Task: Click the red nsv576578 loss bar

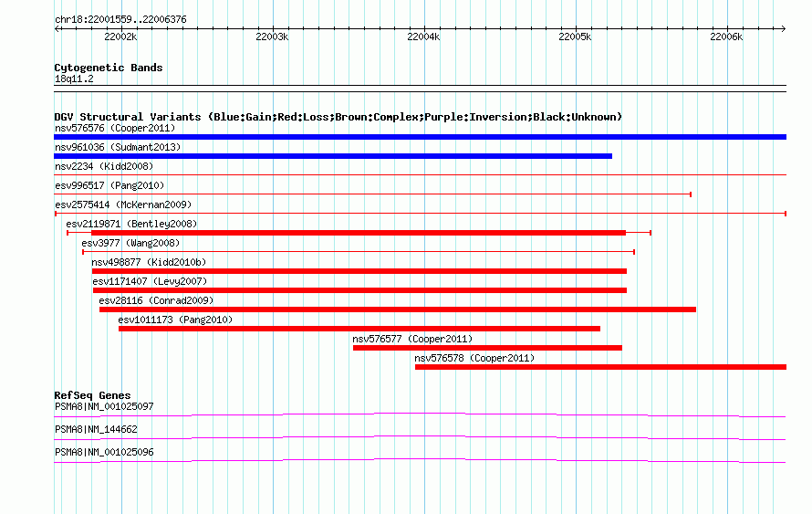Action: click(x=600, y=367)
